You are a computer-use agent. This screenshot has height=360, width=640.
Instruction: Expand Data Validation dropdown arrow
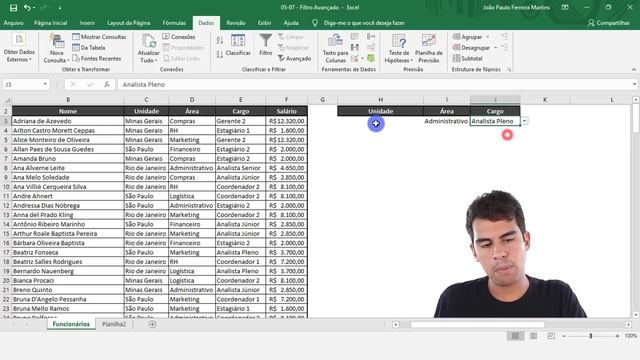tap(362, 59)
